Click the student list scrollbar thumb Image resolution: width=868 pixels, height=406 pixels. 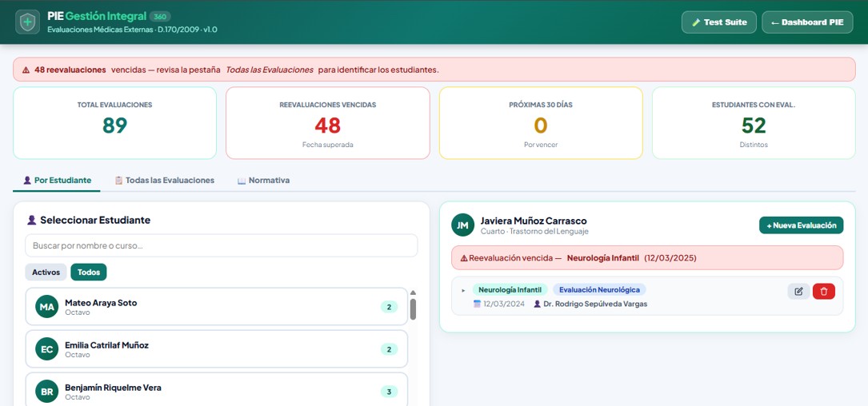(413, 309)
